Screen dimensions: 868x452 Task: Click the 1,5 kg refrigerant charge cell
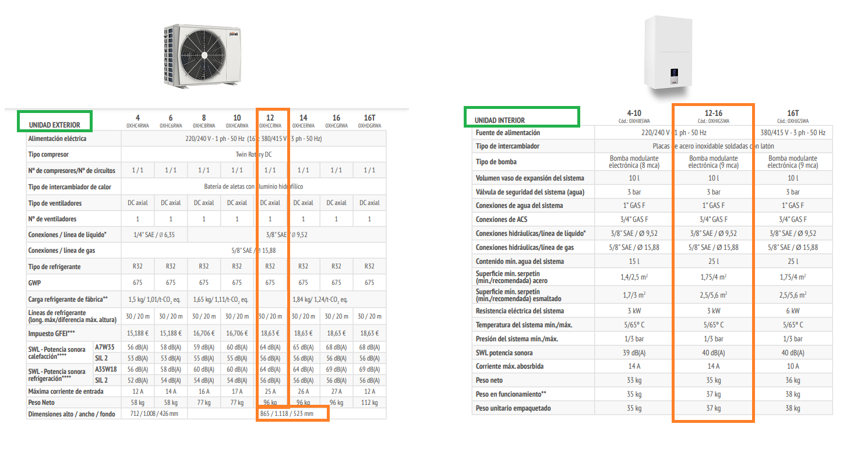click(x=154, y=299)
